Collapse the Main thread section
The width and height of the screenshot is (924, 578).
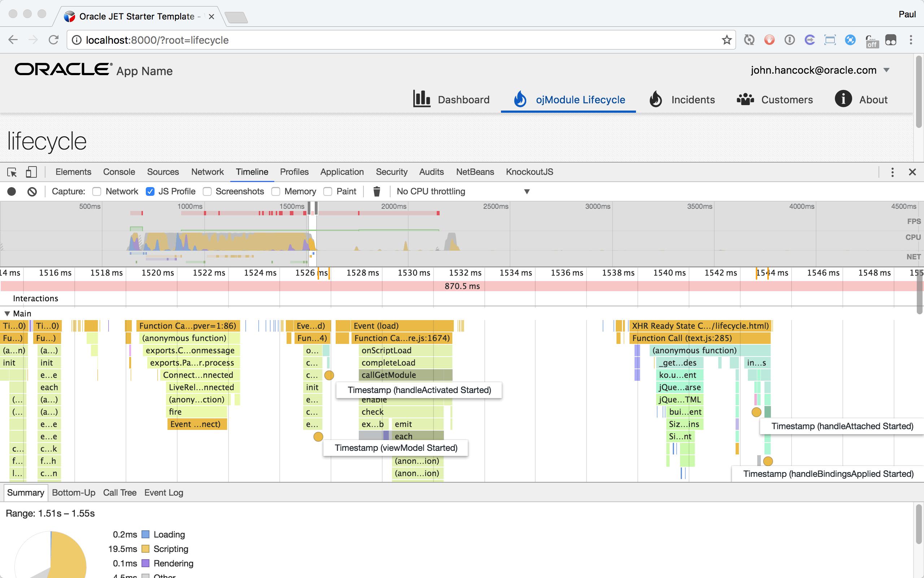pyautogui.click(x=7, y=314)
